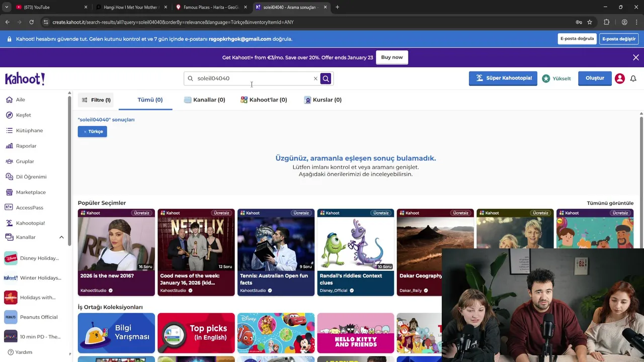Screen dimensions: 644x362
Task: Click the Yükselt upgrade button
Action: pyautogui.click(x=556, y=78)
